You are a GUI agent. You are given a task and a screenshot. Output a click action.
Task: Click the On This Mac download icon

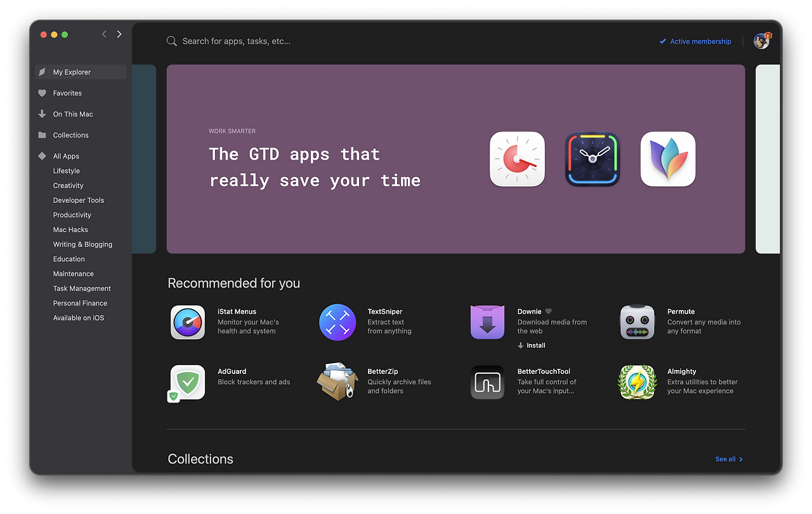[42, 114]
